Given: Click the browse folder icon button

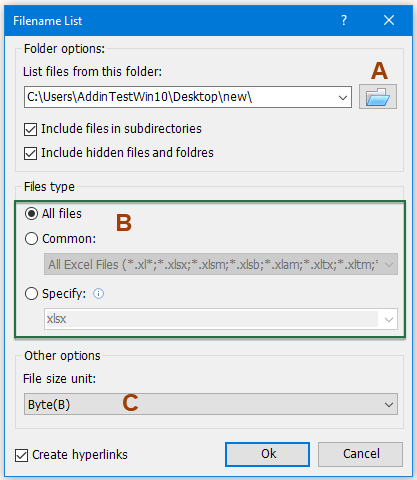Looking at the screenshot, I should (378, 97).
